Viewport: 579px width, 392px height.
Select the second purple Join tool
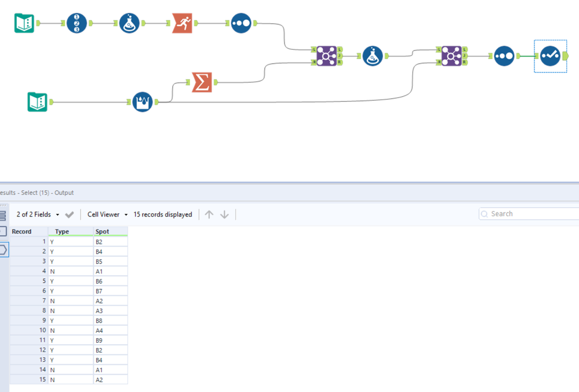tap(451, 56)
